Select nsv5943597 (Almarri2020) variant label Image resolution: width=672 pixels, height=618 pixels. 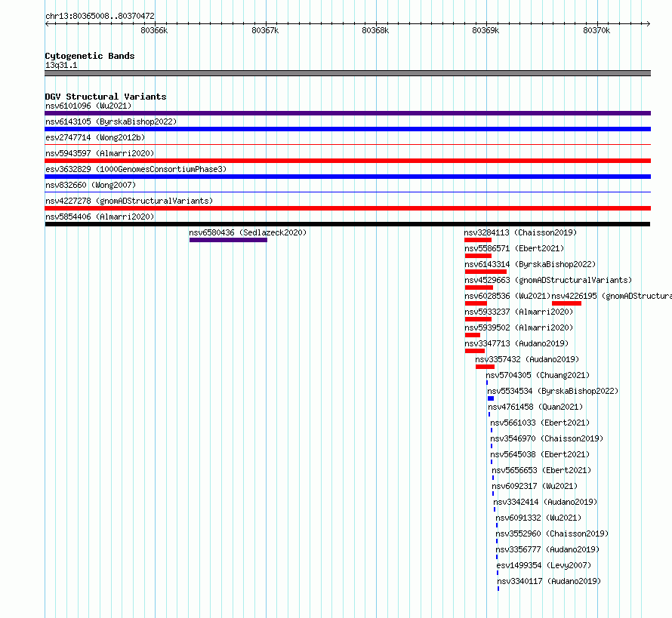tap(100, 153)
